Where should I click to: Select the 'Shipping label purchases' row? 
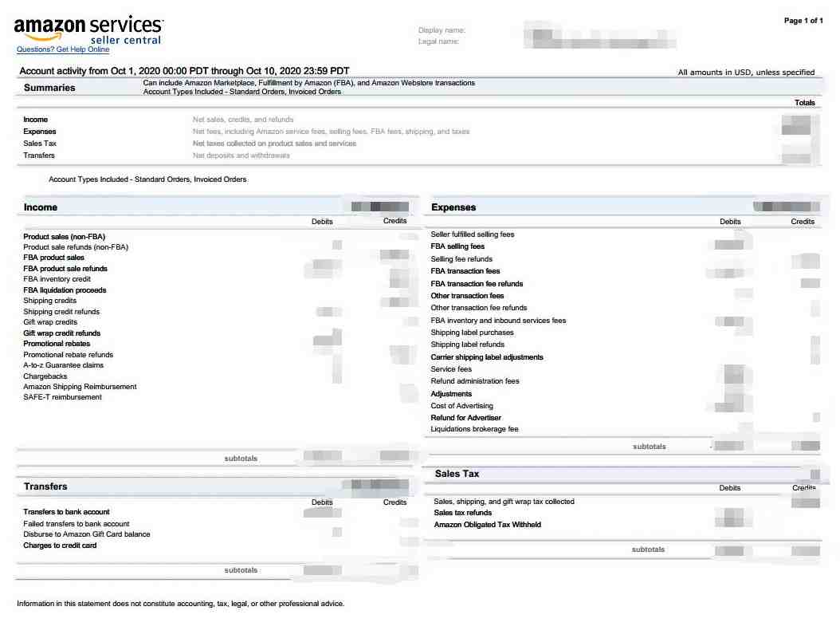(472, 333)
